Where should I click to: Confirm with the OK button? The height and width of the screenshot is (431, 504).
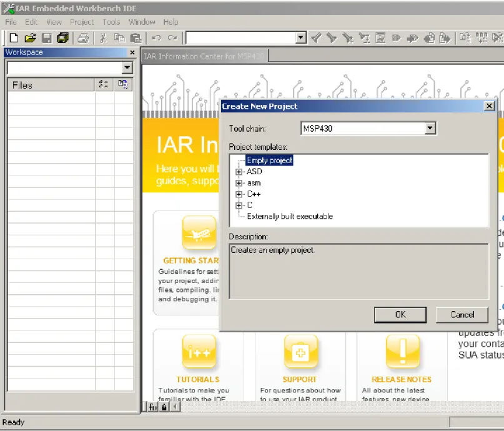tap(400, 315)
